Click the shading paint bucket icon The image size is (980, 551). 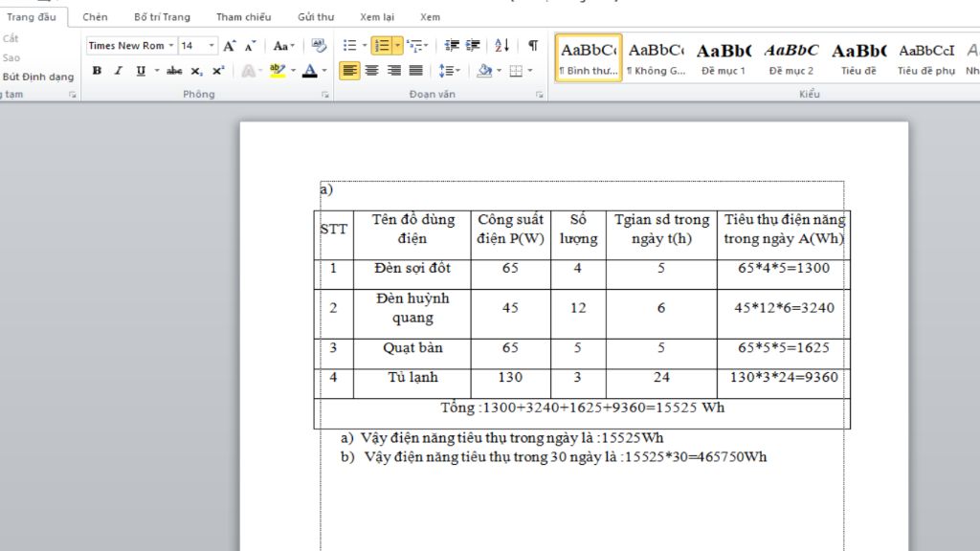click(x=484, y=71)
